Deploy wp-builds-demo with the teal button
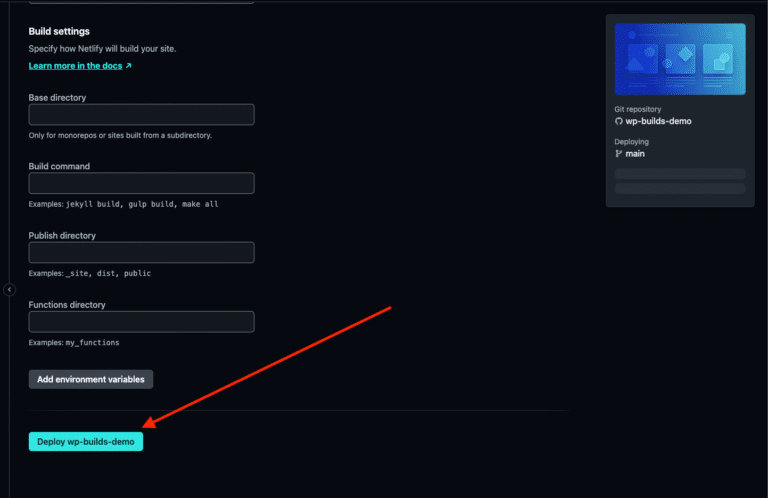The width and height of the screenshot is (768, 498). click(x=86, y=442)
